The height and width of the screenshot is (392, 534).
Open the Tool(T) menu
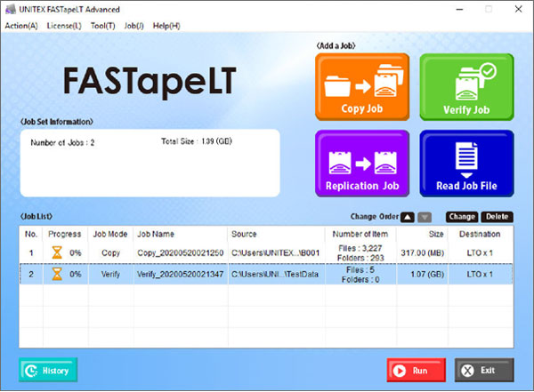(102, 26)
